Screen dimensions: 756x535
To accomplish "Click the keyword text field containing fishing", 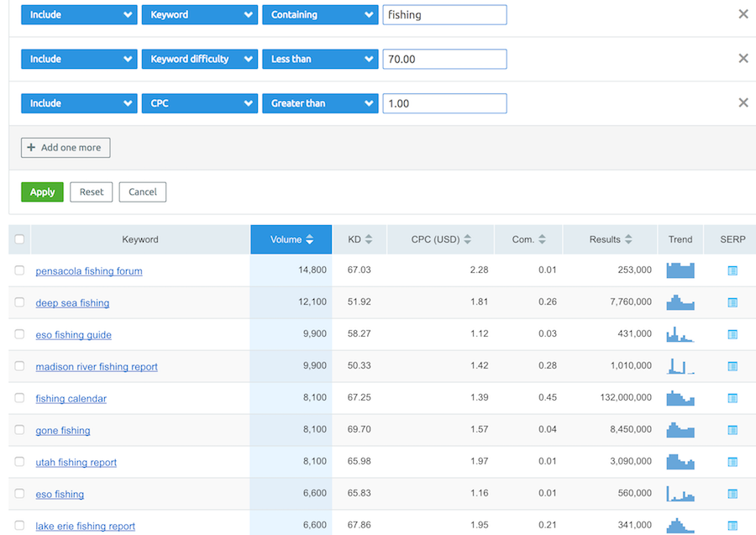I will (x=444, y=14).
